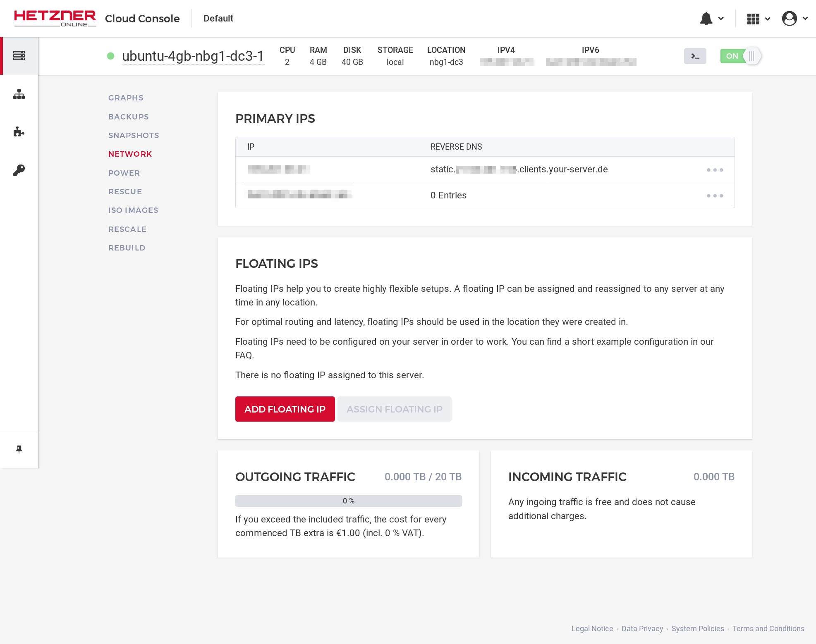Image resolution: width=816 pixels, height=644 pixels.
Task: Open the Snapshots section
Action: 134,135
